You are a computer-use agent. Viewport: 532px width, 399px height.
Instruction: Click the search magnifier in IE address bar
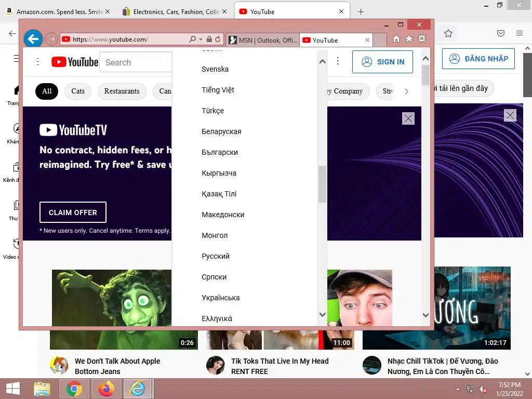click(192, 39)
